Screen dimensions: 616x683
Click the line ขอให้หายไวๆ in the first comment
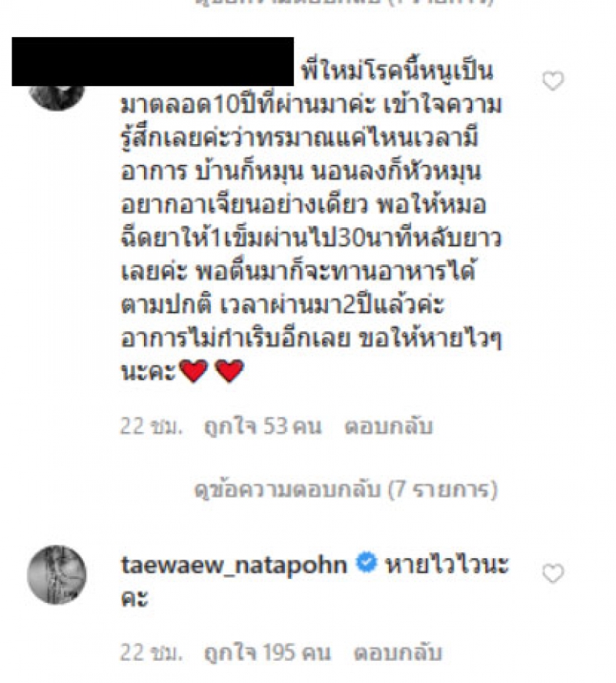(430, 339)
